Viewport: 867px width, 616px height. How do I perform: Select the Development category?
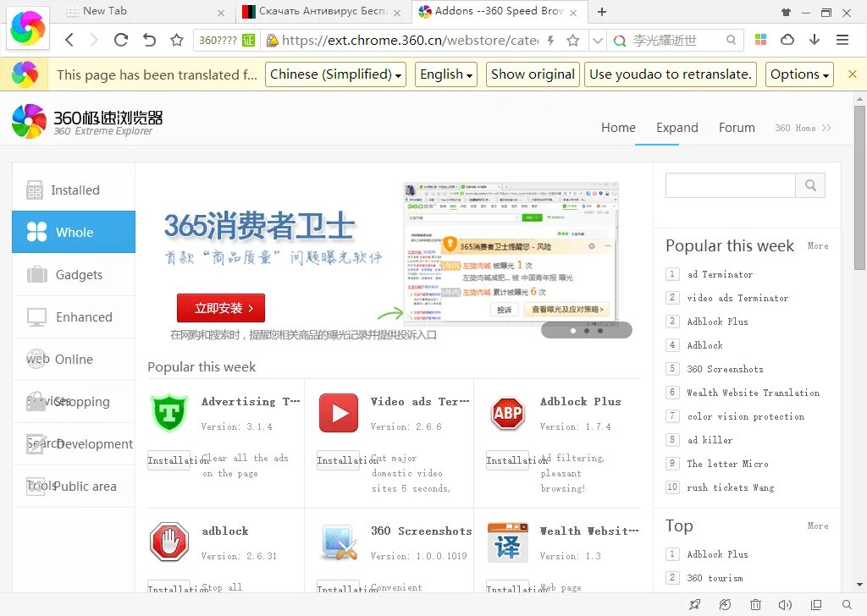(x=74, y=444)
